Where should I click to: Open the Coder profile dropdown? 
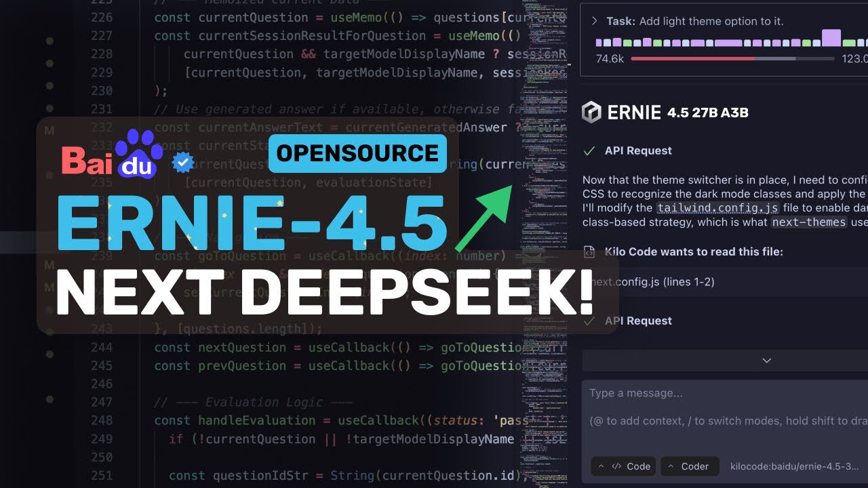689,466
